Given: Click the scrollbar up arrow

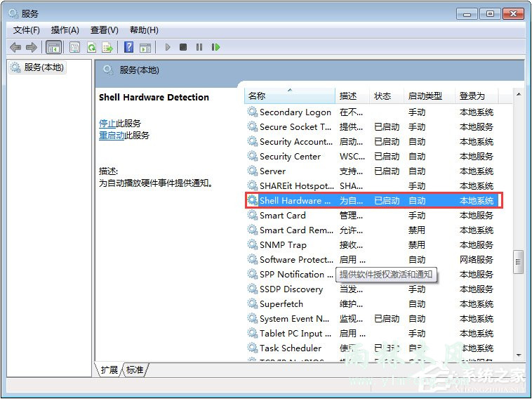Looking at the screenshot, I should tap(519, 94).
